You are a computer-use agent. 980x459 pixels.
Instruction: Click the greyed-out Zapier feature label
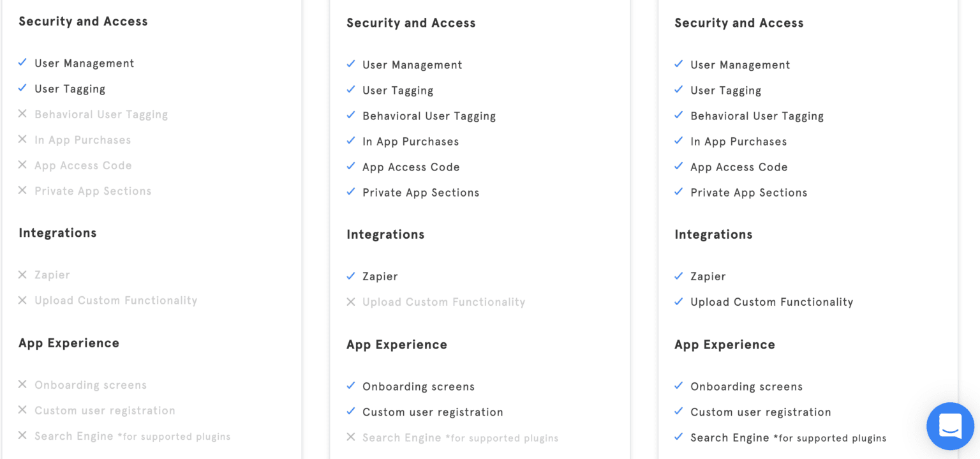[x=52, y=275]
